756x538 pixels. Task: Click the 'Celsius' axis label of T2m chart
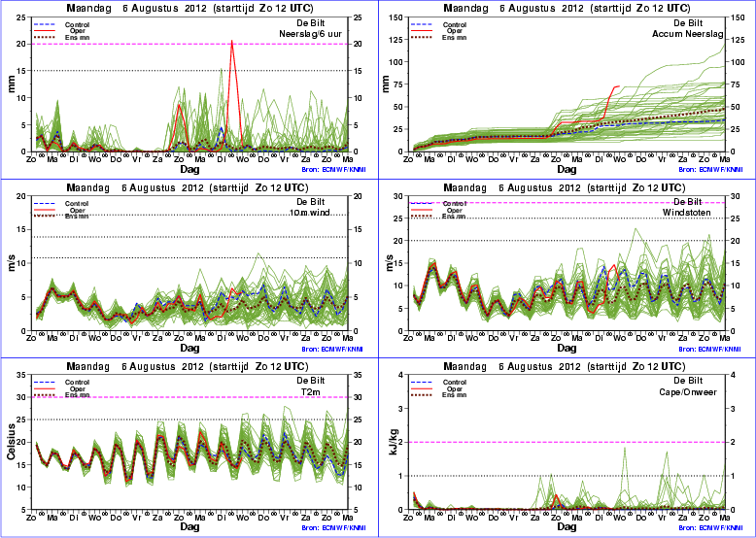(12, 442)
